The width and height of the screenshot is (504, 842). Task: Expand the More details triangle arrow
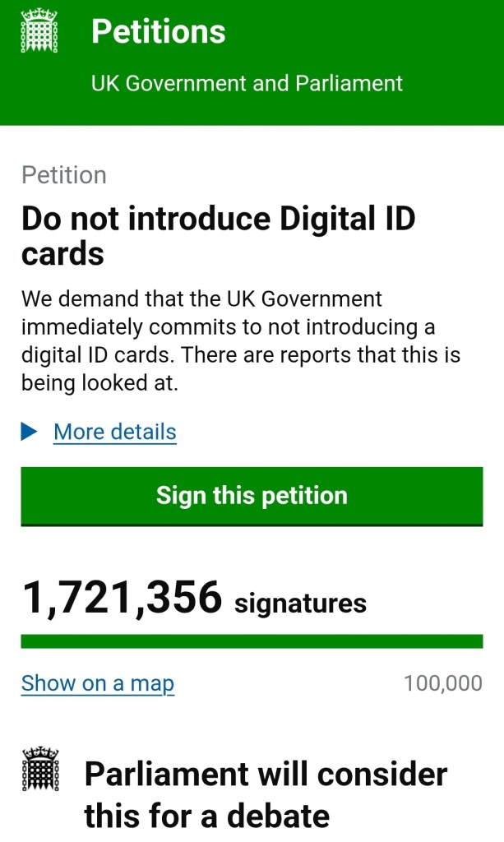point(30,432)
